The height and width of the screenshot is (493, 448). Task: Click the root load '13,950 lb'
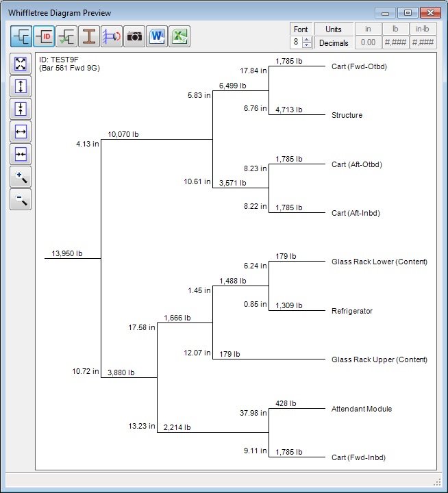(x=67, y=253)
